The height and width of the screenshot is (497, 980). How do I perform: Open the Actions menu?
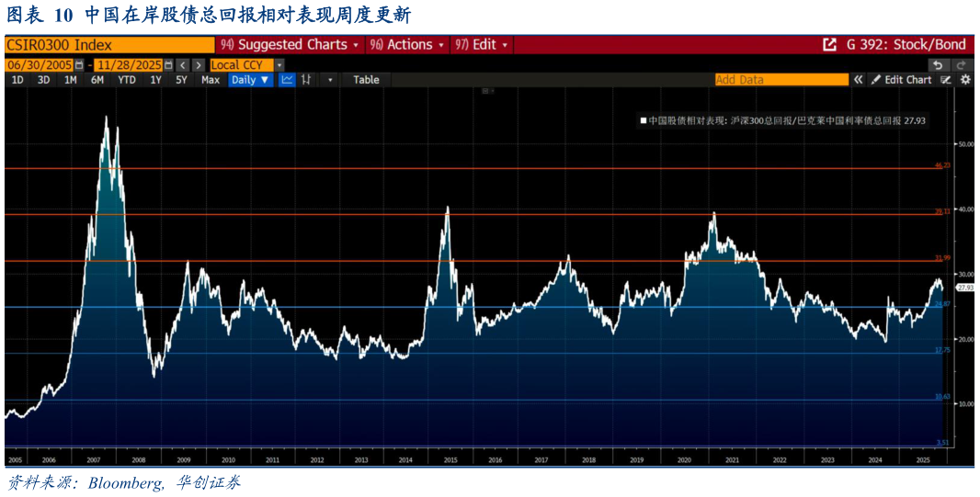pyautogui.click(x=407, y=45)
